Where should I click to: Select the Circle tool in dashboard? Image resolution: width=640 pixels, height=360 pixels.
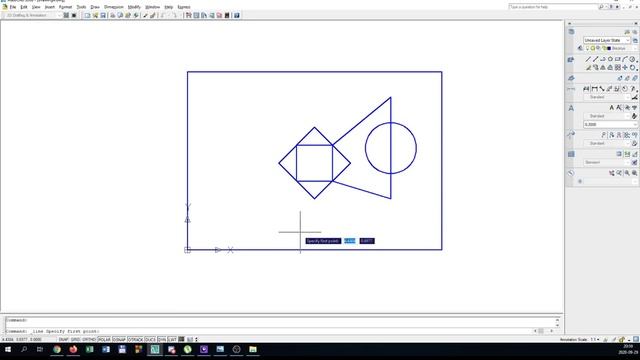633,59
